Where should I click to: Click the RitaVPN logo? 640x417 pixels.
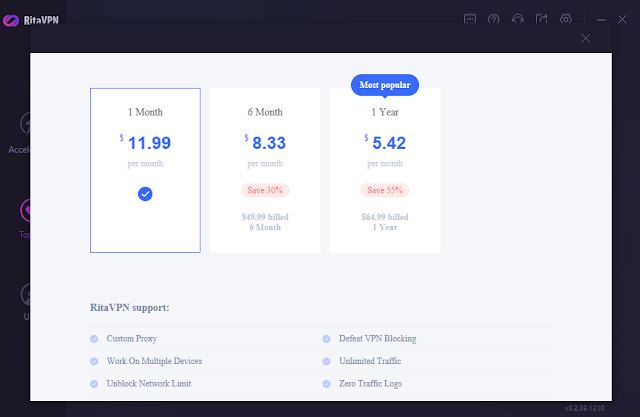click(x=31, y=20)
